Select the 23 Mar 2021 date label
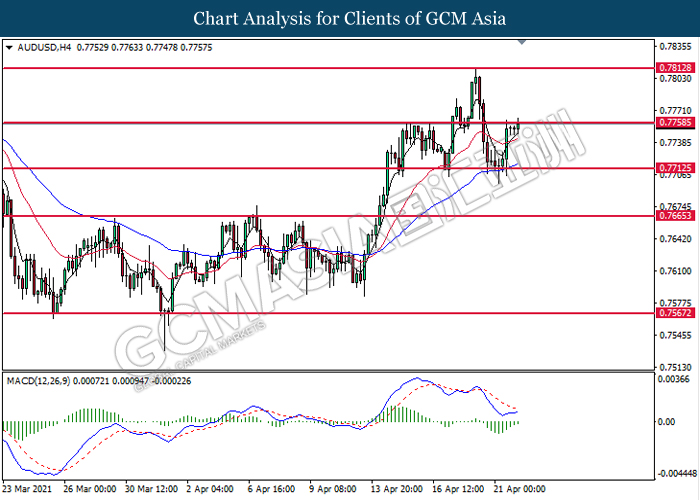The height and width of the screenshot is (500, 700). coord(29,490)
